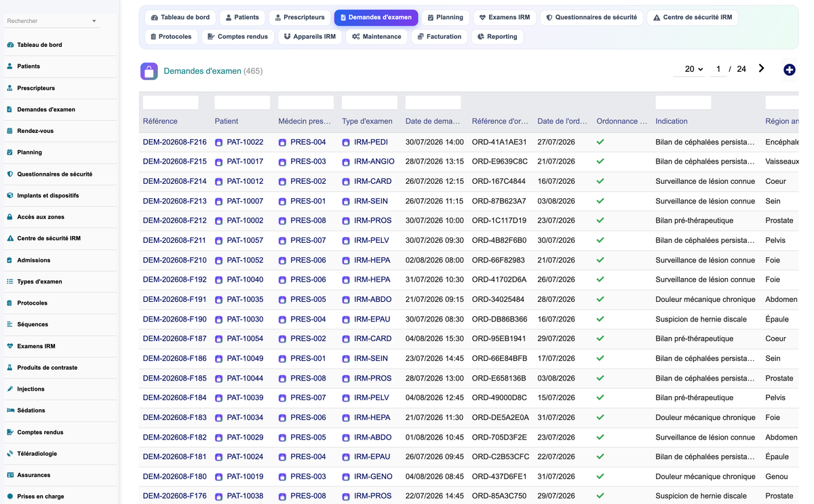Click the Indication filter field

click(x=683, y=102)
